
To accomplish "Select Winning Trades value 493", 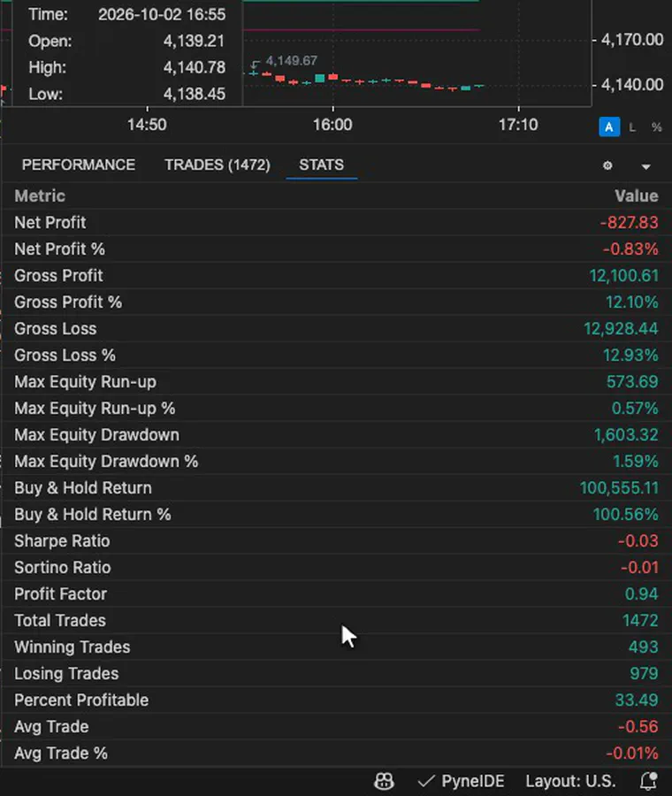I will coord(644,647).
